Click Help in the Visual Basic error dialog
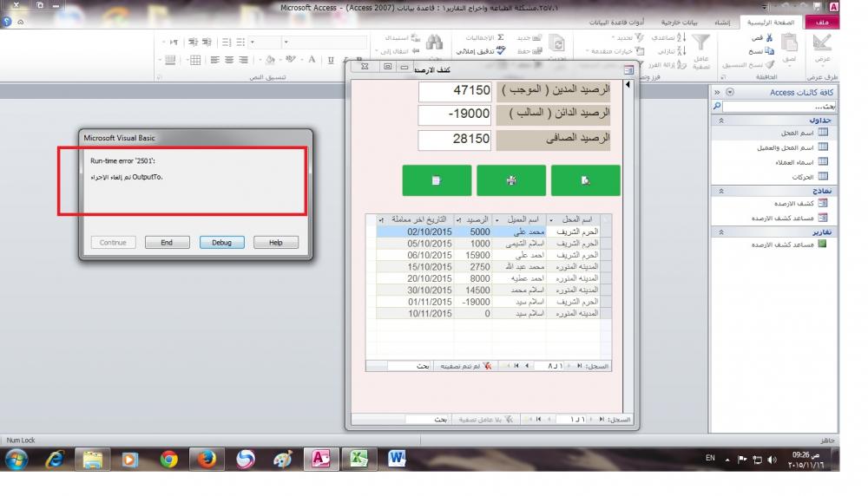The image size is (868, 496). click(x=276, y=242)
